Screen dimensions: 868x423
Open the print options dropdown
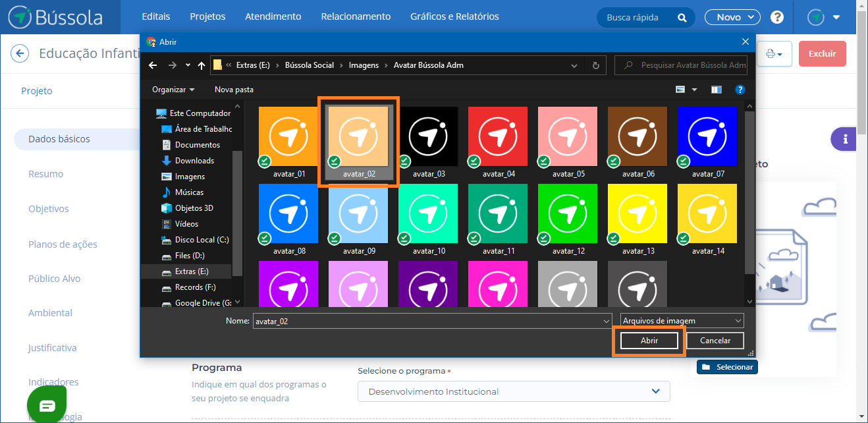(x=774, y=54)
